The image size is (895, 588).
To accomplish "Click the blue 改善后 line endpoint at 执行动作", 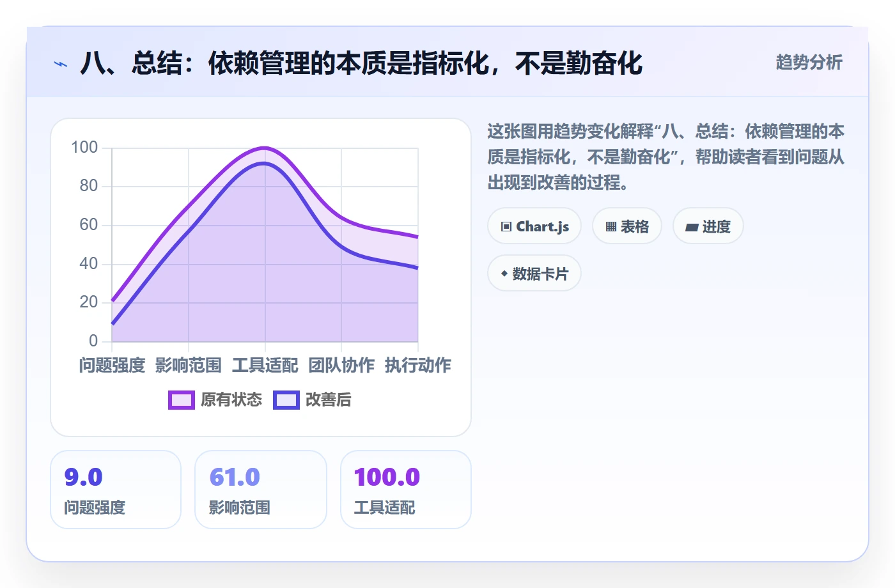I will pos(417,268).
